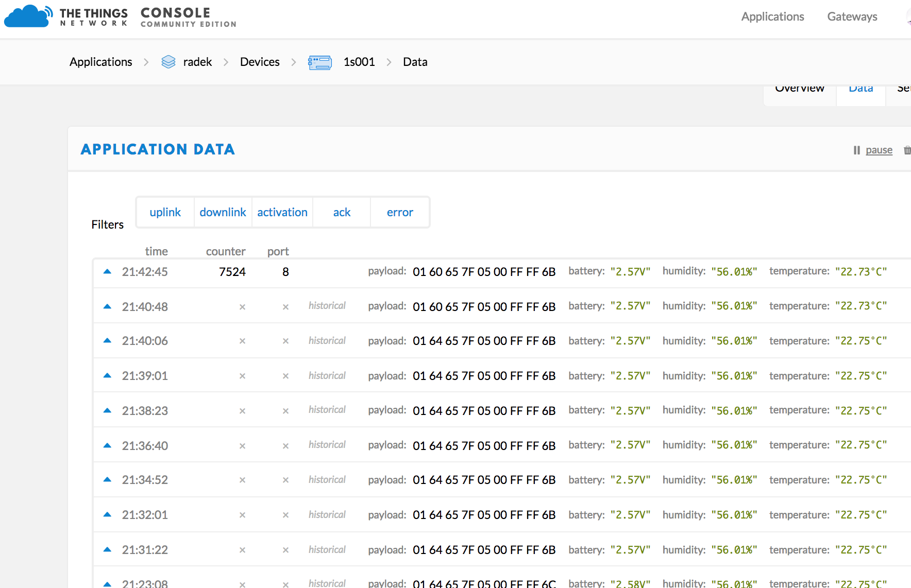Click the trash clear icon beside pause
Viewport: 911px width, 588px height.
tap(907, 150)
